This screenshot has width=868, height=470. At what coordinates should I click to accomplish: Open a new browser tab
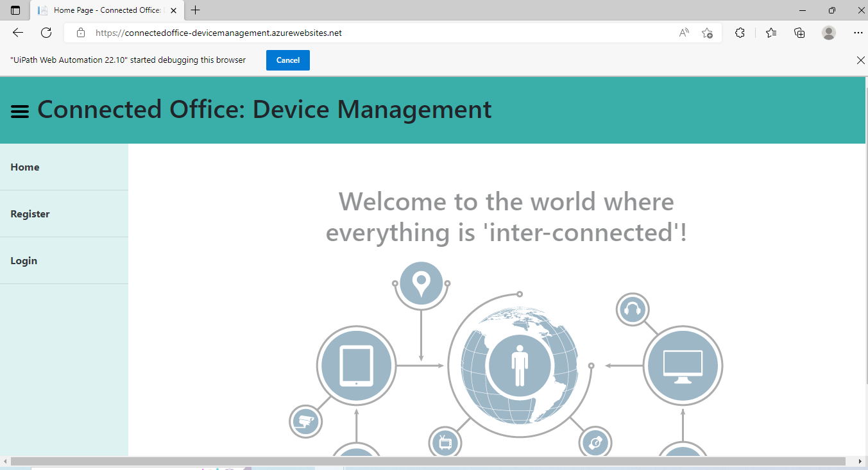196,10
